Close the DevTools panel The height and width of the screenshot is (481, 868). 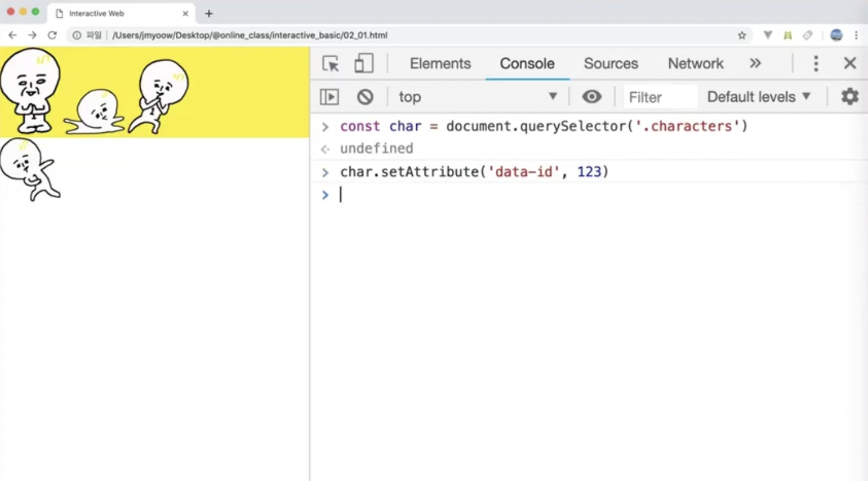point(850,63)
